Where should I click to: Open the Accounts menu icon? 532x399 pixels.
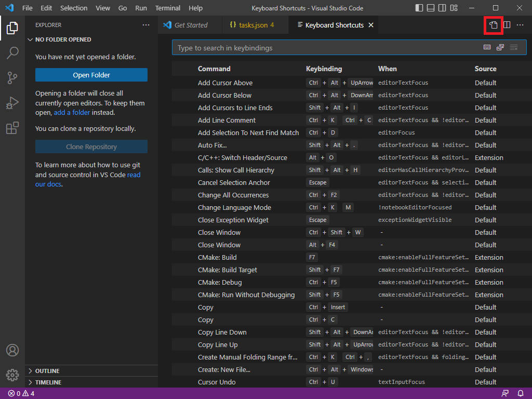(x=12, y=350)
